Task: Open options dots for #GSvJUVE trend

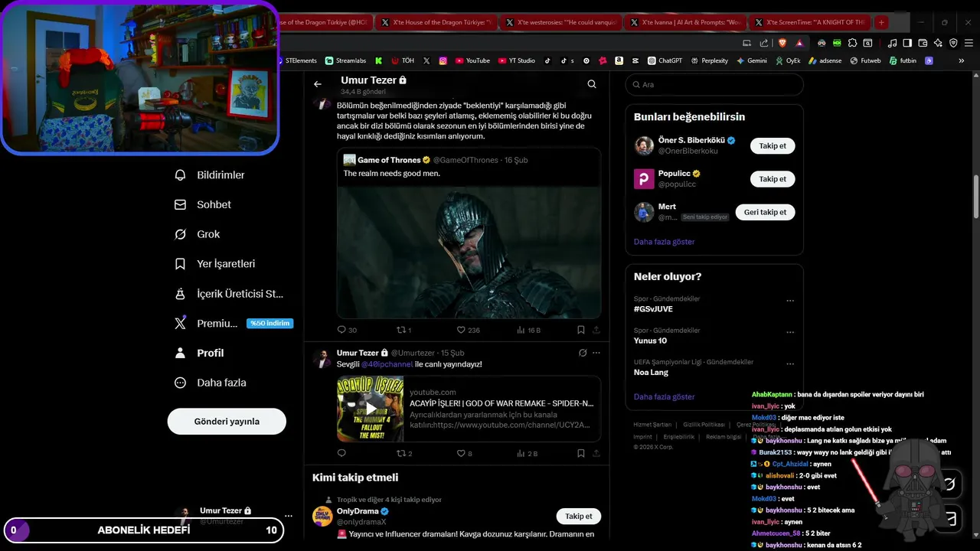Action: [x=790, y=301]
